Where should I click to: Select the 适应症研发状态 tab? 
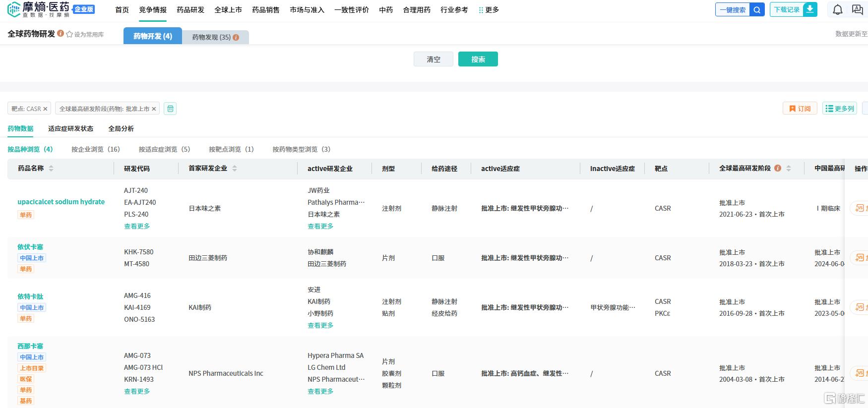click(71, 129)
